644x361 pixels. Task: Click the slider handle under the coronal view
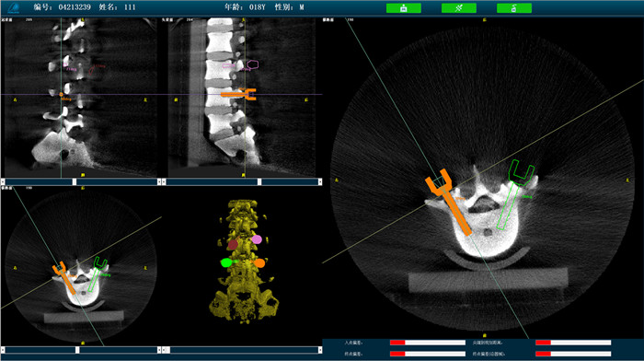coord(75,181)
